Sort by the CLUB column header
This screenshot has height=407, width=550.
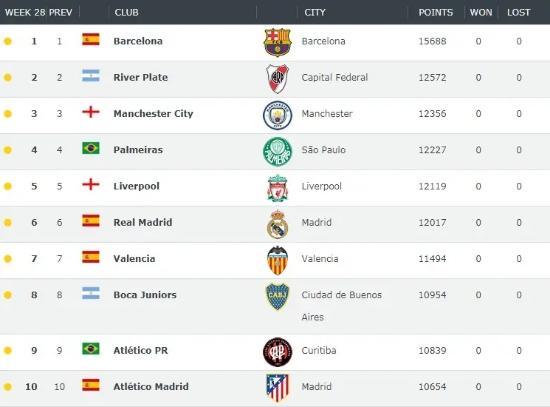click(x=127, y=13)
